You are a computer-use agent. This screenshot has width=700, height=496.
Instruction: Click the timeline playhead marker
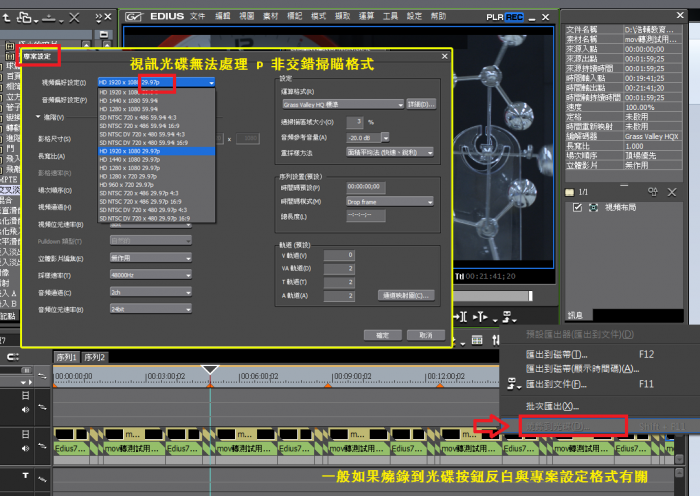pos(209,370)
